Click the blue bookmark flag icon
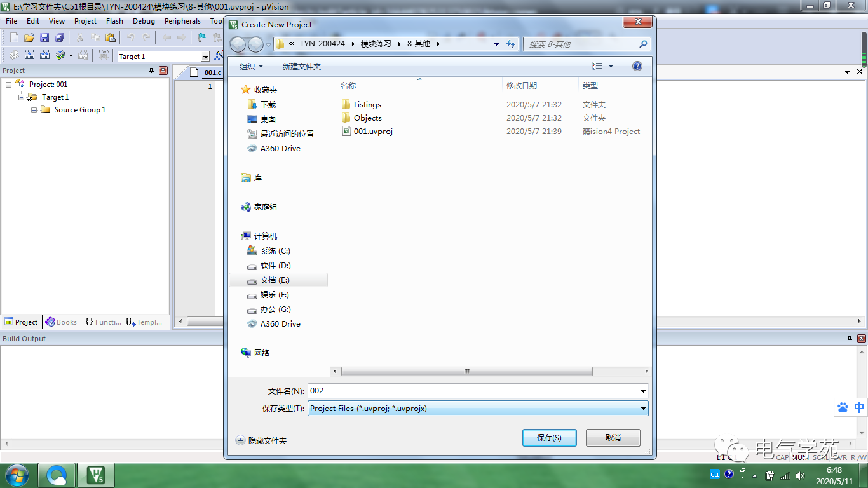The image size is (868, 488). [201, 38]
